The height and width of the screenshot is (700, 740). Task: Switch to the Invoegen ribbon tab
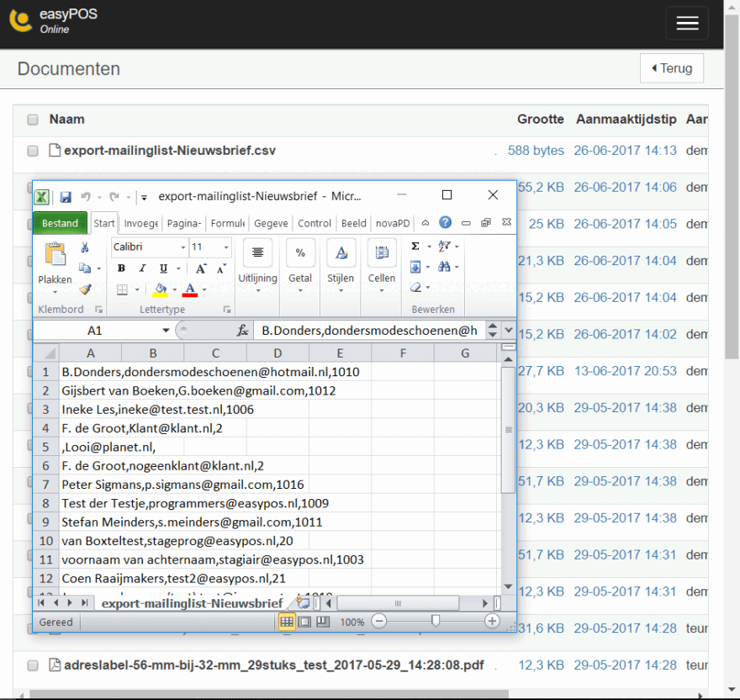(141, 223)
